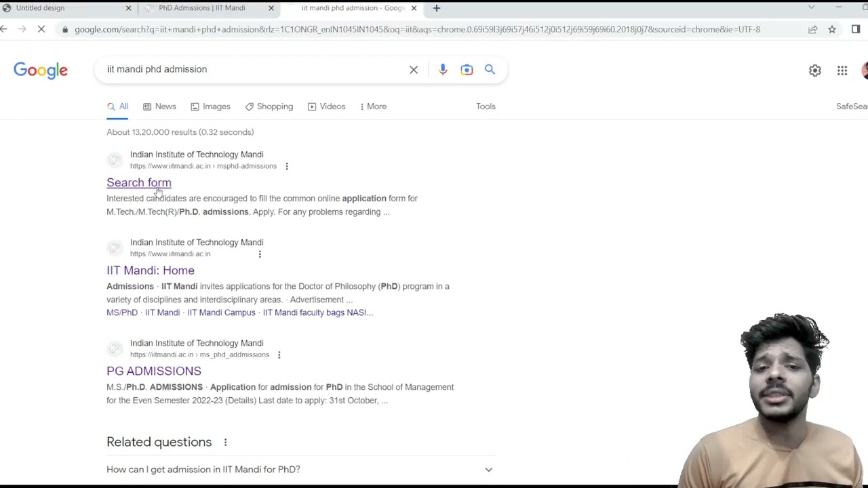Close the iit mandi phd admission tab
868x488 pixels.
pyautogui.click(x=414, y=8)
